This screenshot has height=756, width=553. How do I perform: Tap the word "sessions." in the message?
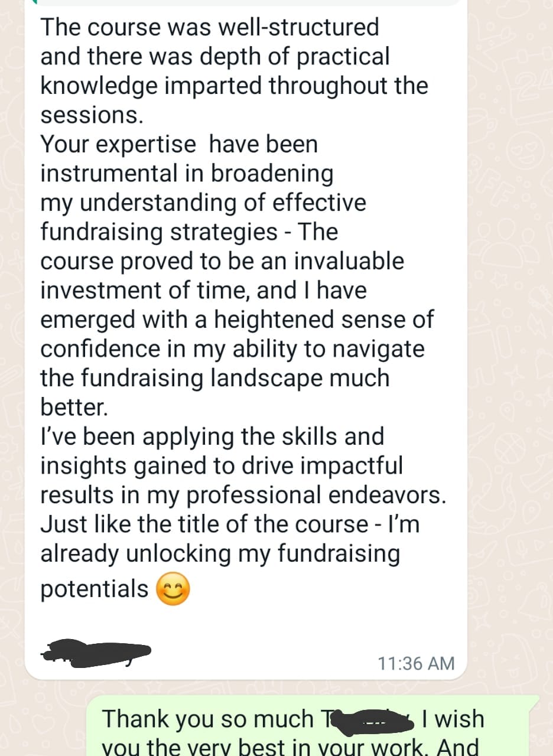click(92, 115)
